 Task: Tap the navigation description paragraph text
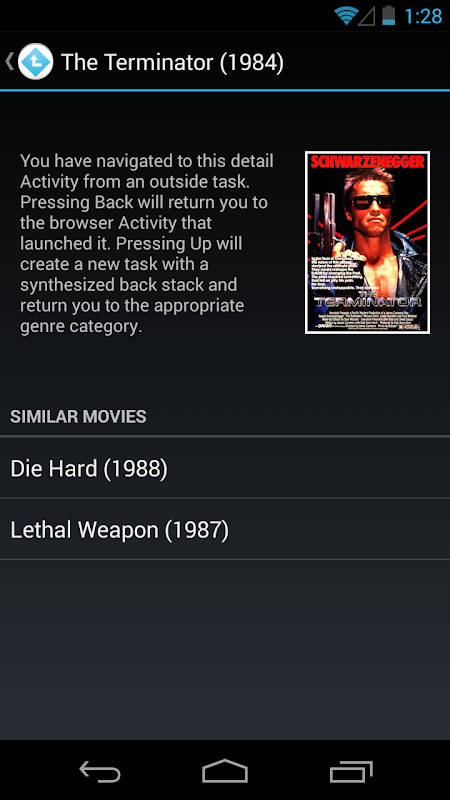click(x=147, y=243)
